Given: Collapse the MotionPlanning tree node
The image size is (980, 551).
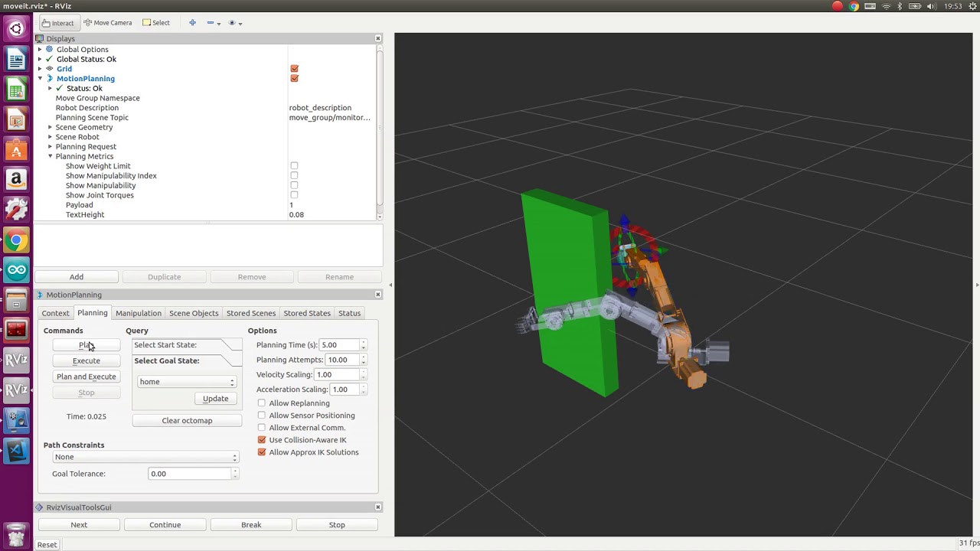Looking at the screenshot, I should 40,79.
